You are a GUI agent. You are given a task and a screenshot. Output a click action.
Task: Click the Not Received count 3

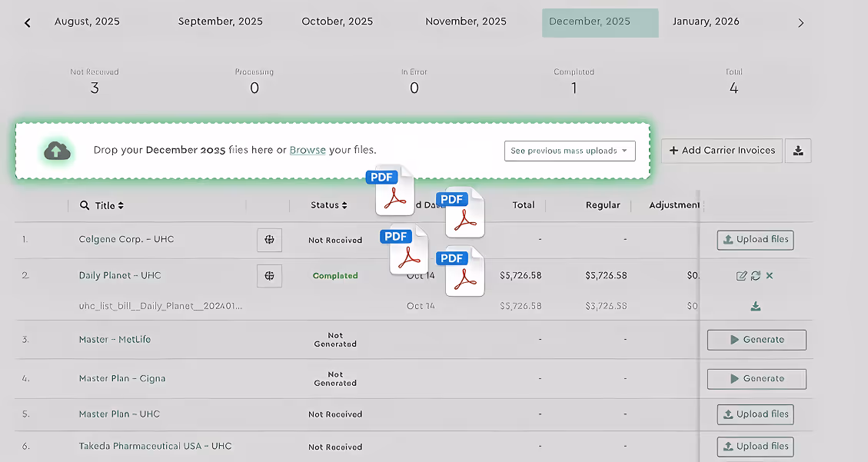click(x=95, y=88)
